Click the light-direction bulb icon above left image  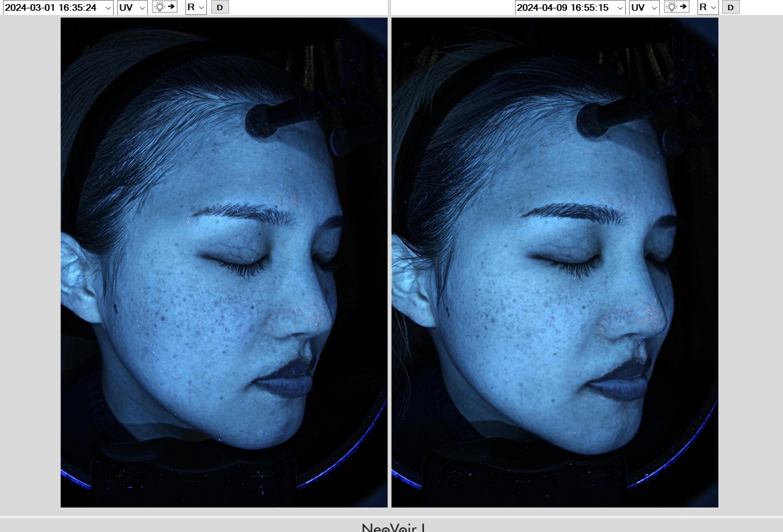[164, 7]
